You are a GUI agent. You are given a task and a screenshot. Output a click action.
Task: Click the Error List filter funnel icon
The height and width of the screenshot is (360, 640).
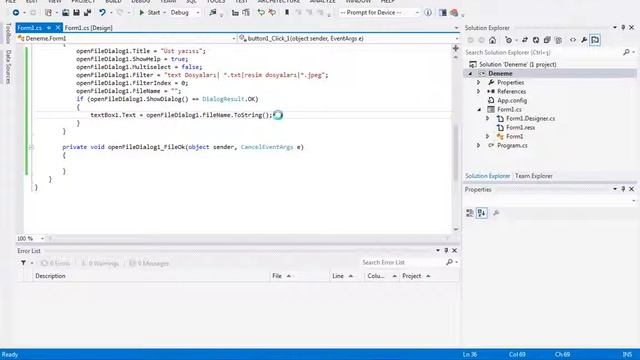23,263
